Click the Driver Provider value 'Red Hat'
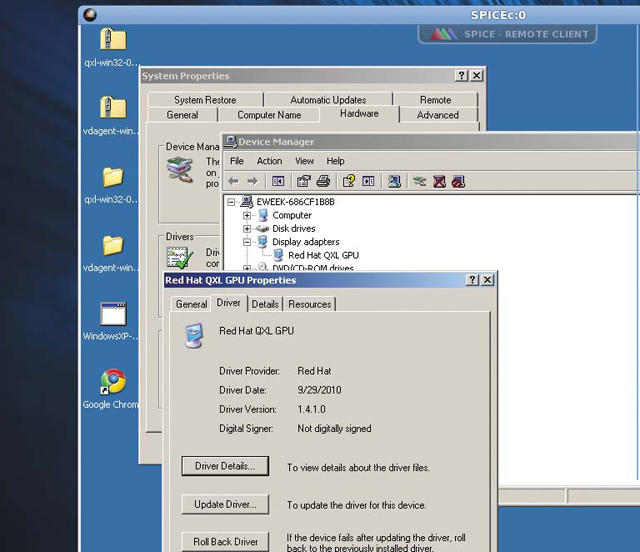 point(314,371)
